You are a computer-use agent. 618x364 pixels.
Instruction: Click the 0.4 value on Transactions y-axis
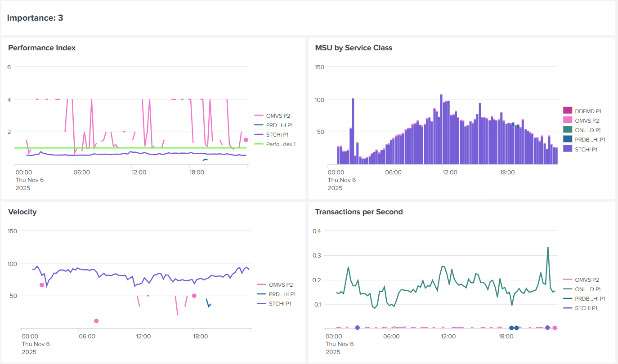317,231
